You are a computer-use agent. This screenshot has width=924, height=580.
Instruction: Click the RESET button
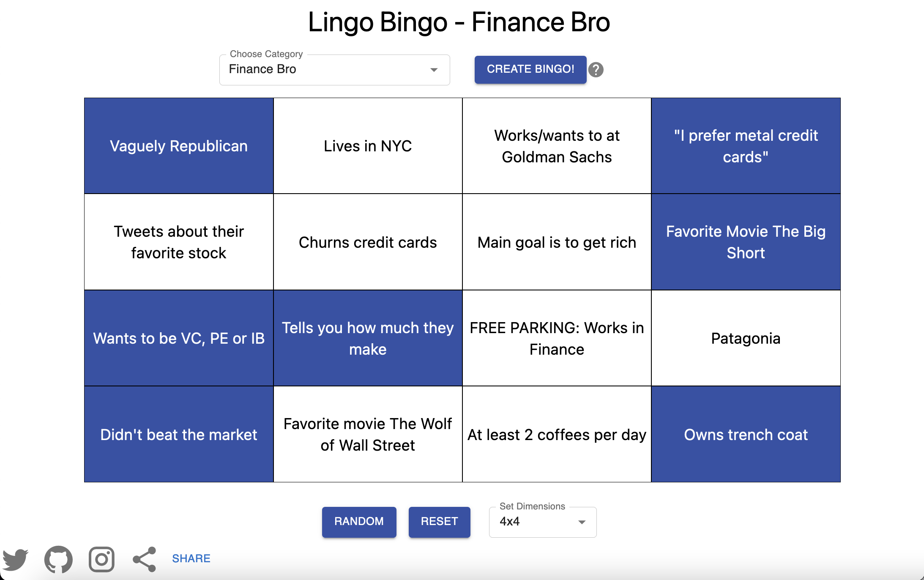440,522
